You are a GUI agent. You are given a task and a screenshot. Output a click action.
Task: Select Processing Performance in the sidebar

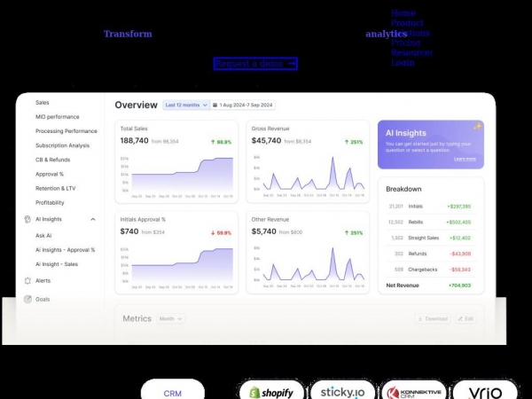tap(66, 131)
